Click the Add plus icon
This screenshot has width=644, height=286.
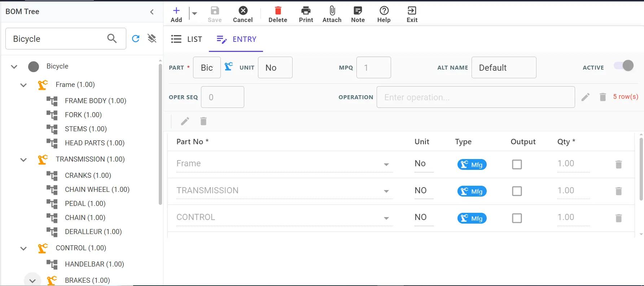click(x=176, y=10)
